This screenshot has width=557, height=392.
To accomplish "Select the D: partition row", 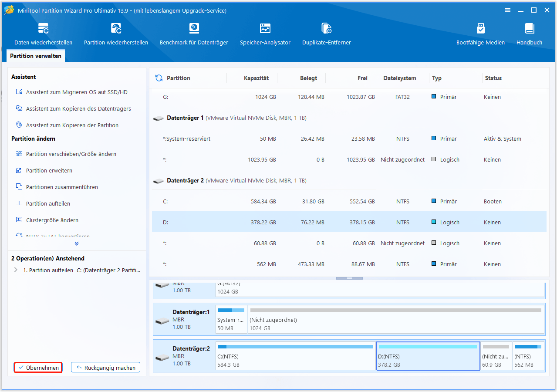I will pos(349,223).
